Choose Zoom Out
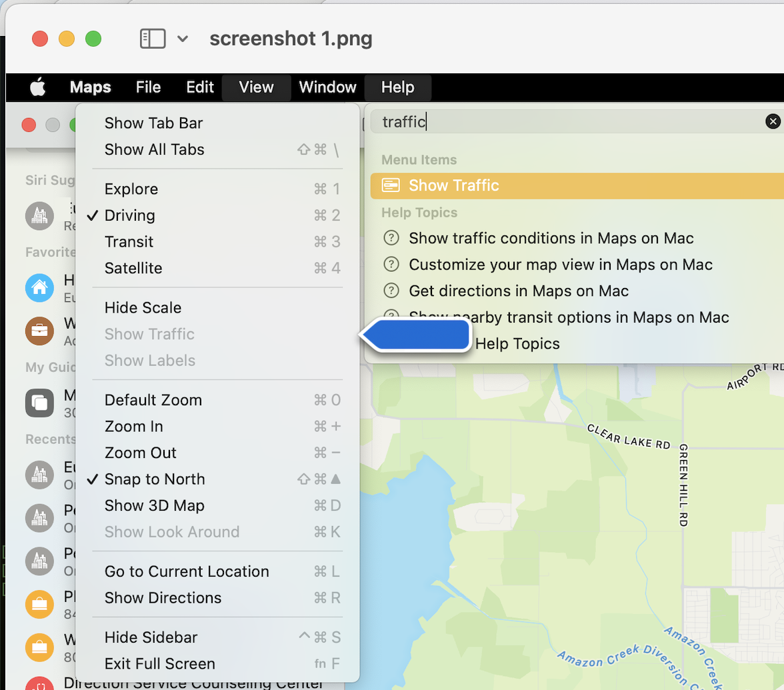 (217, 453)
